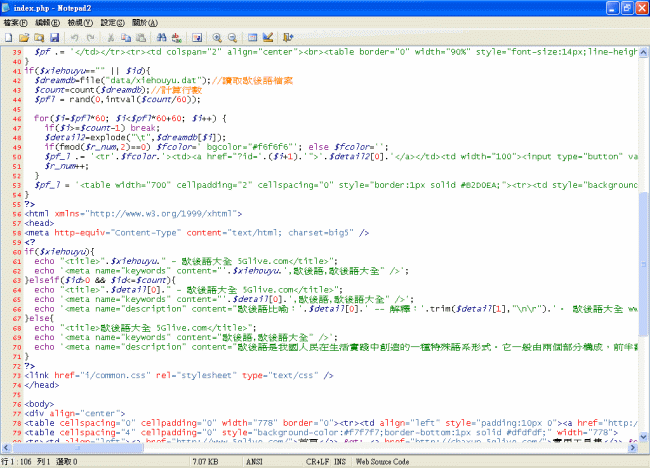This screenshot has height=468, width=650.
Task: Copy the selection using the Copy icon
Action: (126, 37)
